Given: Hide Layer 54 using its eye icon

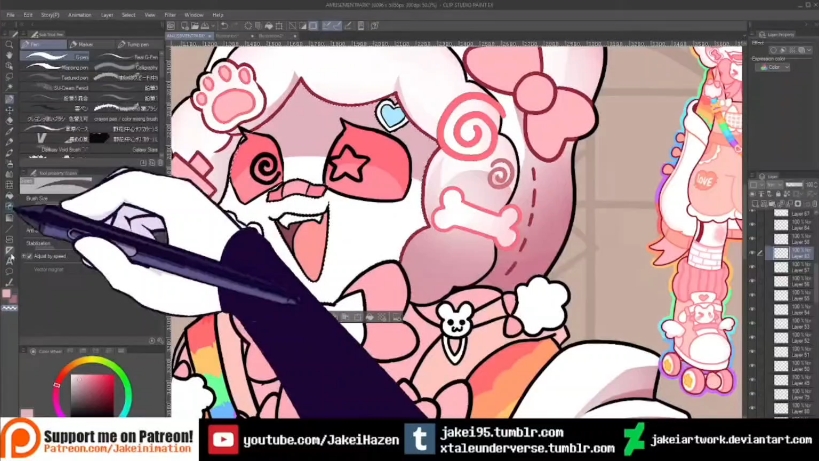Looking at the screenshot, I should coord(752,309).
